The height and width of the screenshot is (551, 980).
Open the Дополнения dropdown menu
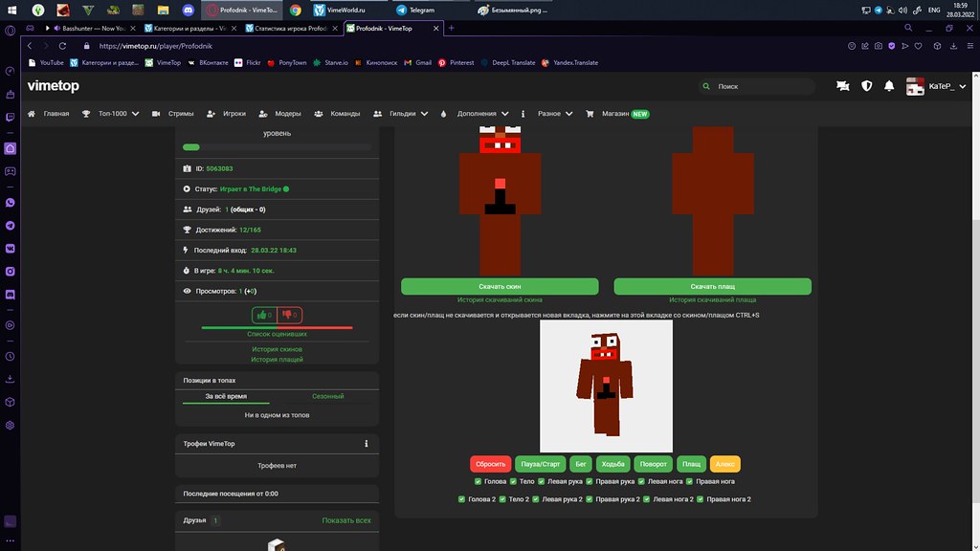click(x=481, y=113)
